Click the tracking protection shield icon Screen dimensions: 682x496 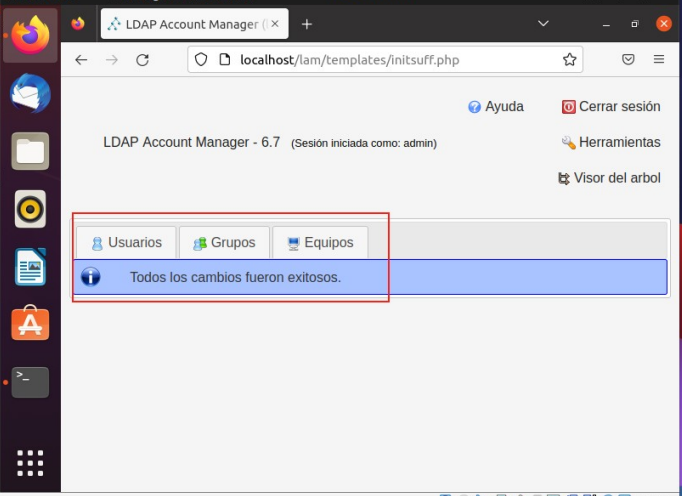(201, 59)
